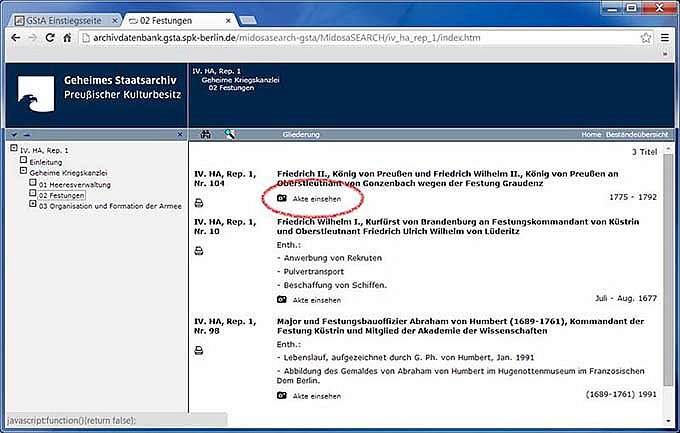
Task: Switch to the GStA Einstiegsseite tab
Action: click(x=60, y=18)
